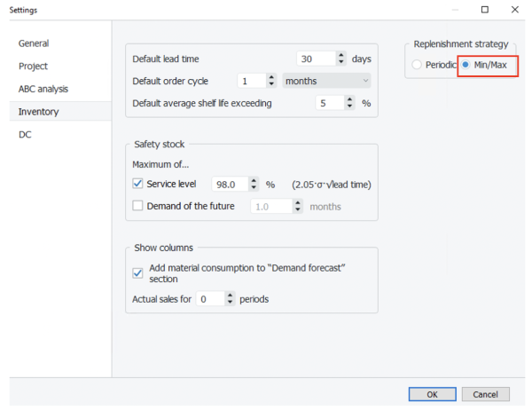Viewport: 532px width, 410px height.
Task: Open the months order cycle dropdown
Action: (326, 81)
